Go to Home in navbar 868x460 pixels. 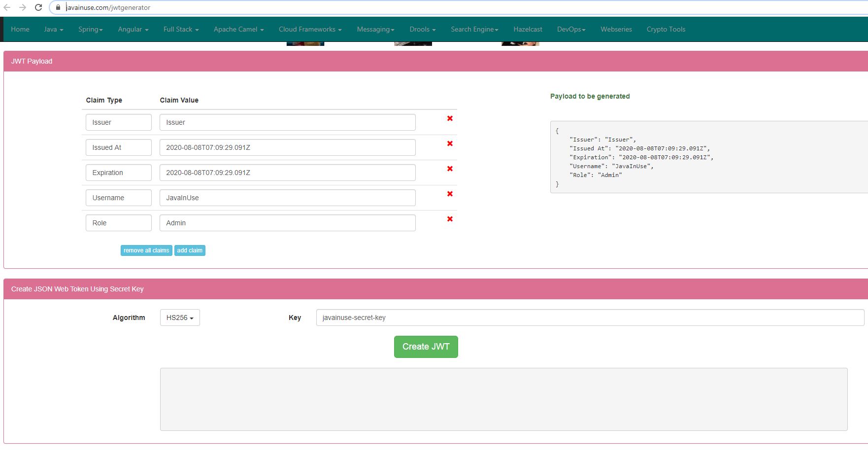20,29
